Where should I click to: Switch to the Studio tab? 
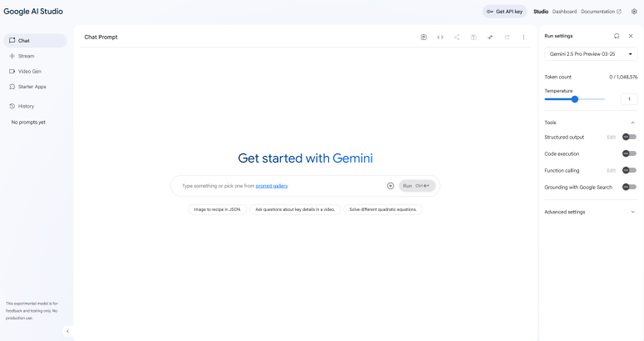point(541,12)
